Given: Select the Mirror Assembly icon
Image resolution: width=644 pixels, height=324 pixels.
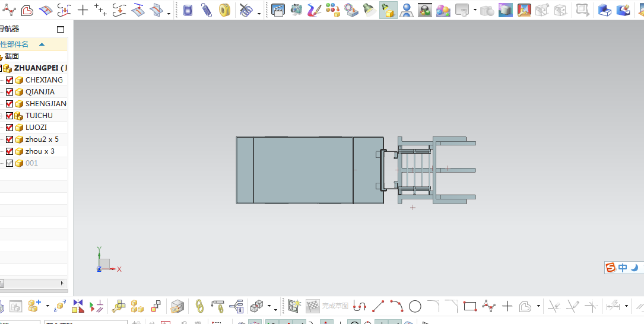Looking at the screenshot, I should click(x=78, y=306).
